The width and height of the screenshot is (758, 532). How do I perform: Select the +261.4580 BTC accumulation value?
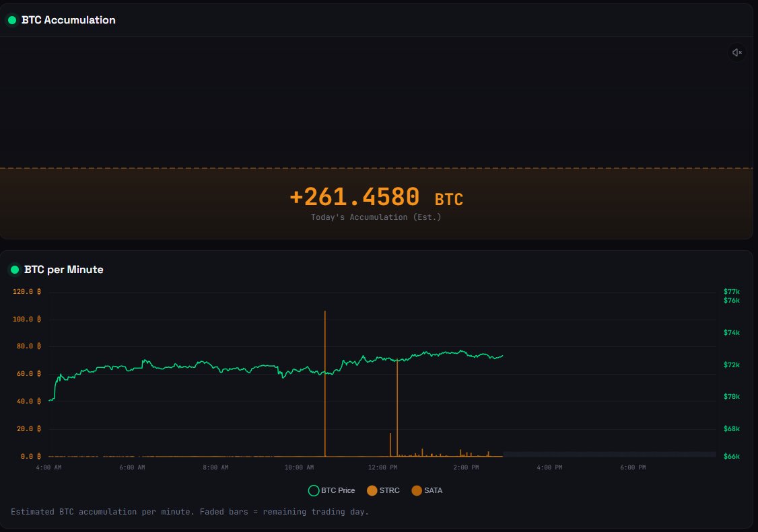click(376, 197)
